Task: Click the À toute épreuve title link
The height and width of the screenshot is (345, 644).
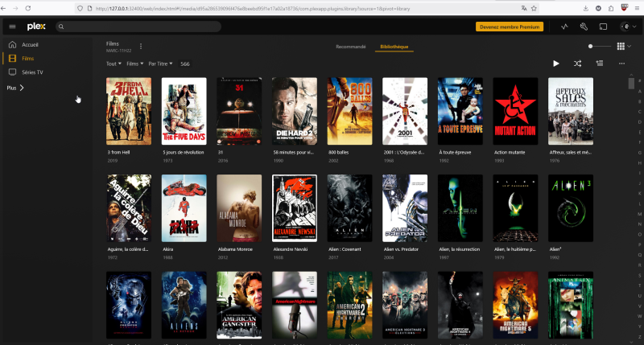Action: [x=455, y=153]
